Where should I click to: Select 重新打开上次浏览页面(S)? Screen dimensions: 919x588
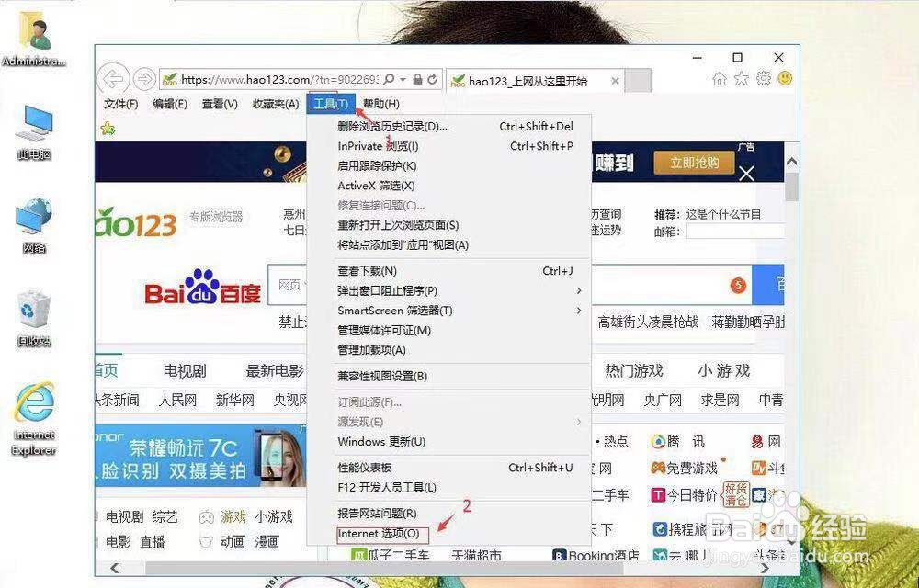click(449, 225)
